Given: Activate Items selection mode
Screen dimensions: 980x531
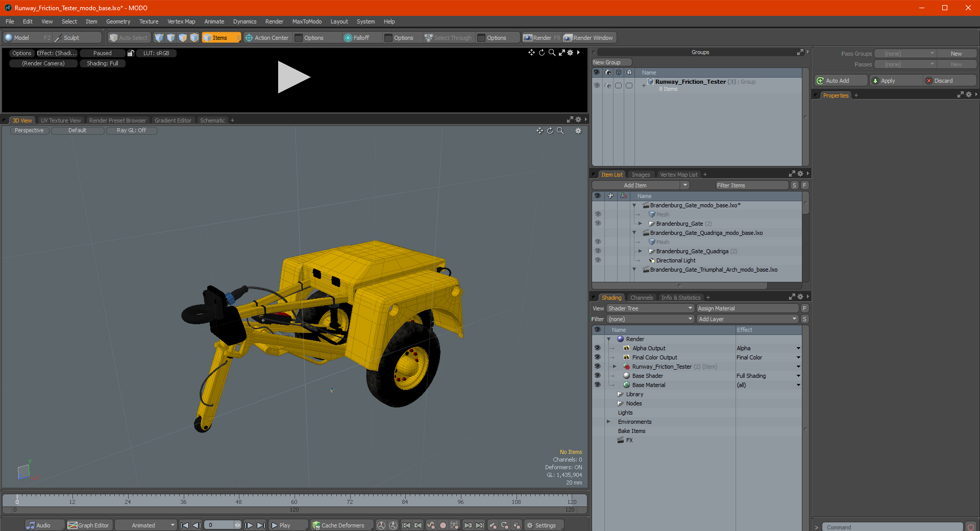Looking at the screenshot, I should 221,38.
